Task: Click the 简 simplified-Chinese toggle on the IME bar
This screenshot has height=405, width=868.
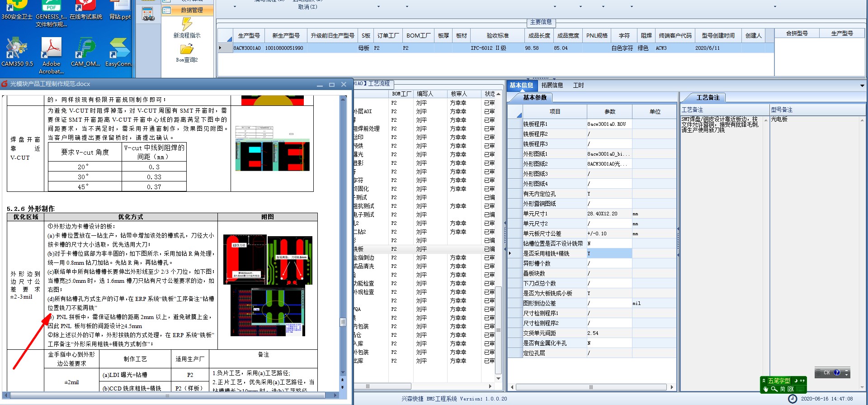Action: pyautogui.click(x=783, y=389)
